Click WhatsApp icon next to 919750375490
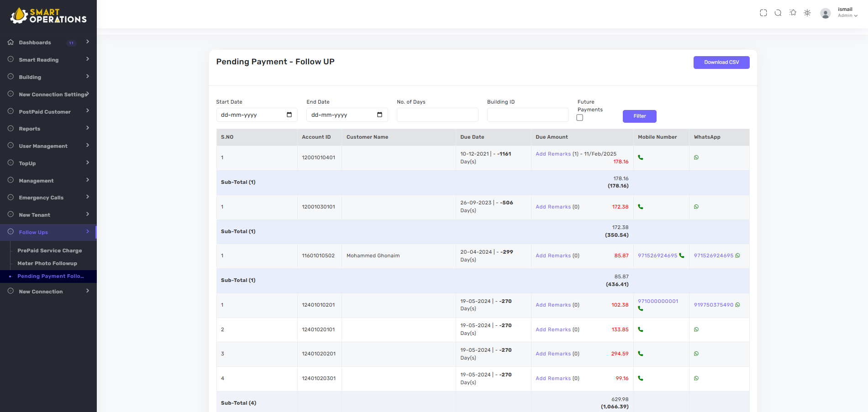 pyautogui.click(x=738, y=305)
